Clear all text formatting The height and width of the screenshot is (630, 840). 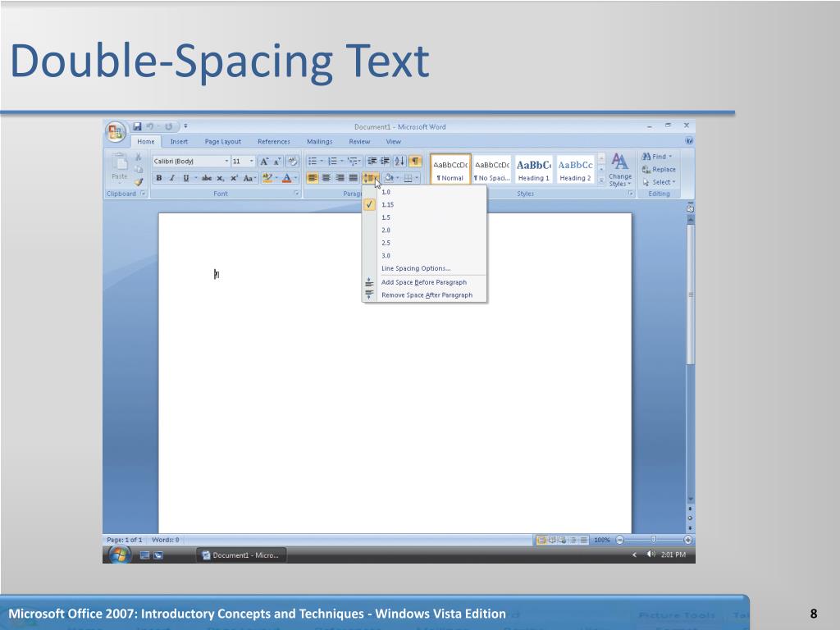click(293, 162)
